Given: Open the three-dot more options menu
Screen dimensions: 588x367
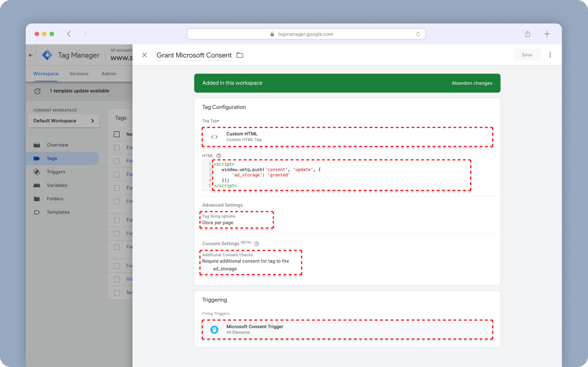Looking at the screenshot, I should coord(550,55).
